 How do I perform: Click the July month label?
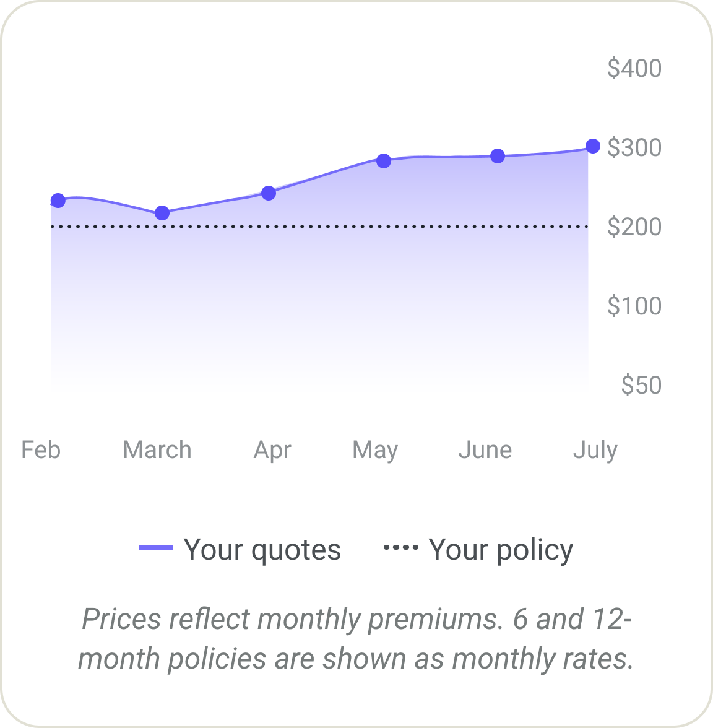595,450
